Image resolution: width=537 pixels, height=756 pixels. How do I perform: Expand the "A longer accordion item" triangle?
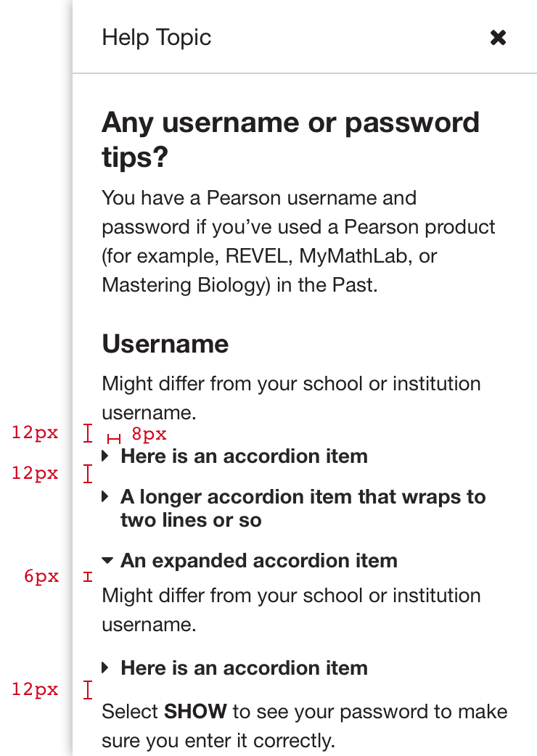(x=106, y=497)
